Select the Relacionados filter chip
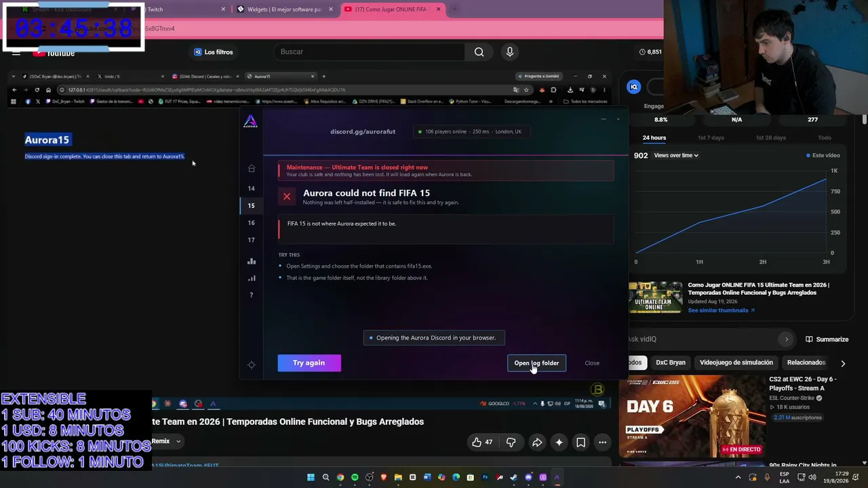 [806, 363]
